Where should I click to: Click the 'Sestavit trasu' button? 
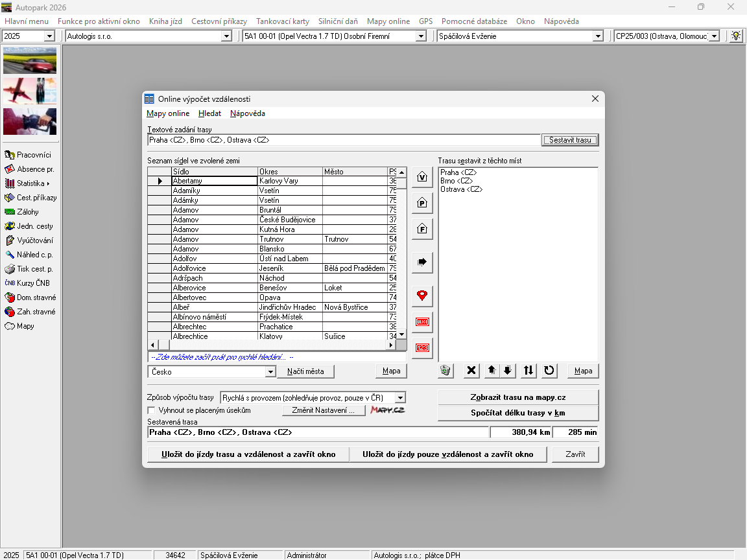pyautogui.click(x=570, y=140)
